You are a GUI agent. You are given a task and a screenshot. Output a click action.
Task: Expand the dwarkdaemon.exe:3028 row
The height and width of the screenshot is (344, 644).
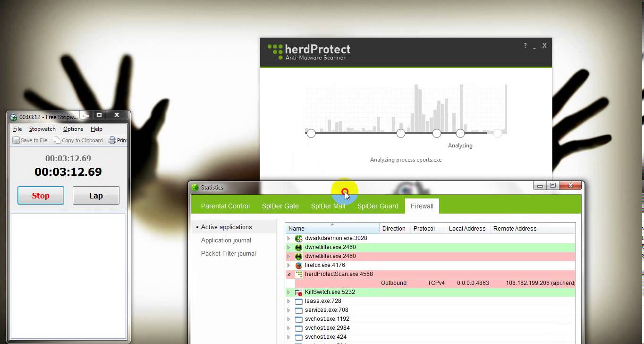[288, 238]
